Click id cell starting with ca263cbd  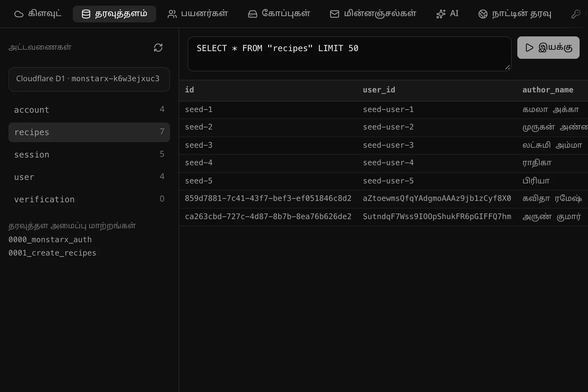pyautogui.click(x=268, y=217)
